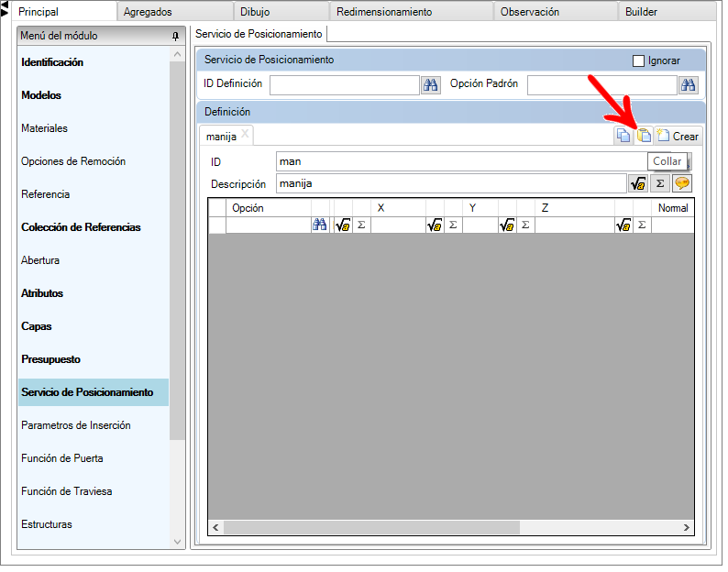This screenshot has width=728, height=572.
Task: Click the empty X value cell
Action: 398,226
